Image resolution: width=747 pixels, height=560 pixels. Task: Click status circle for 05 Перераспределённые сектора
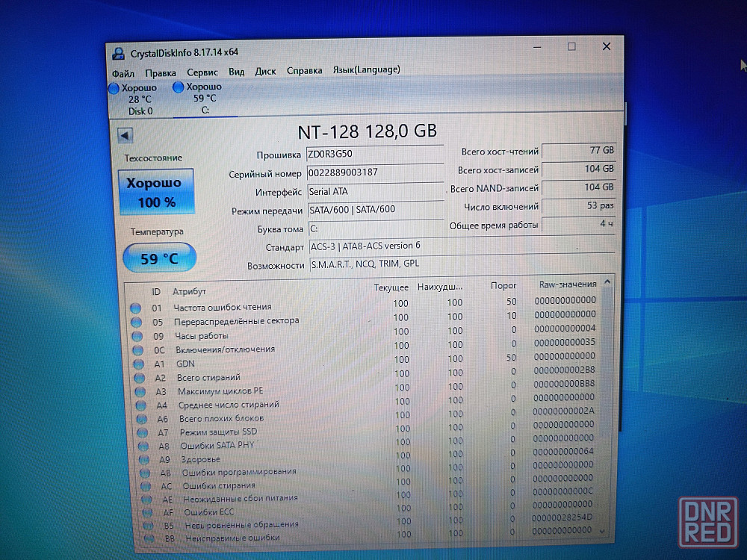[x=137, y=323]
